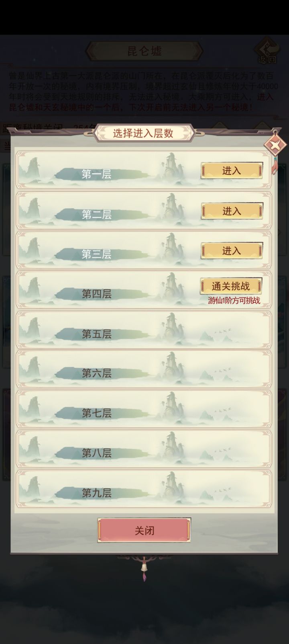289x644 pixels.
Task: Start the 通关挑战 for 第四层
Action: [x=231, y=286]
